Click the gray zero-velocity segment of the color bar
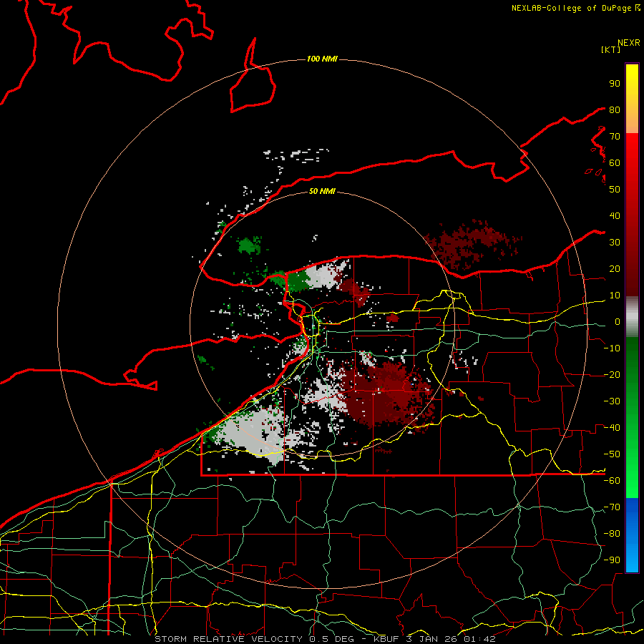Screen dimensions: 644x644 pos(632,317)
